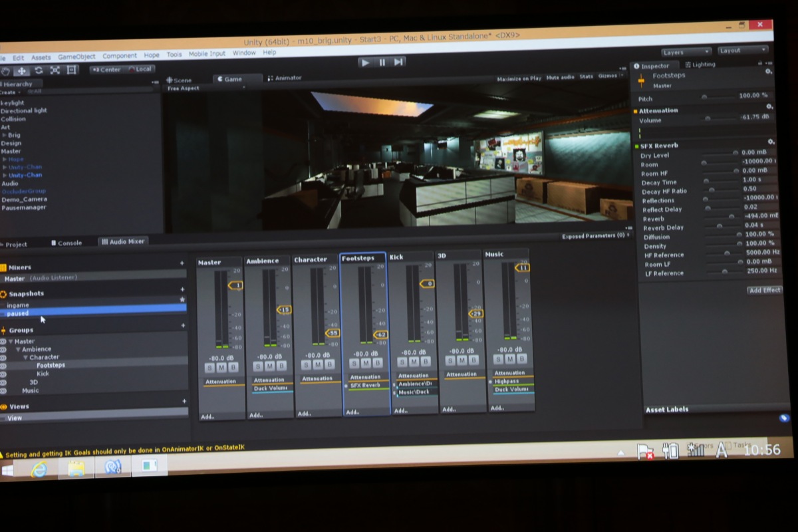
Task: Hide the Ambience group with eye icon
Action: coord(3,349)
